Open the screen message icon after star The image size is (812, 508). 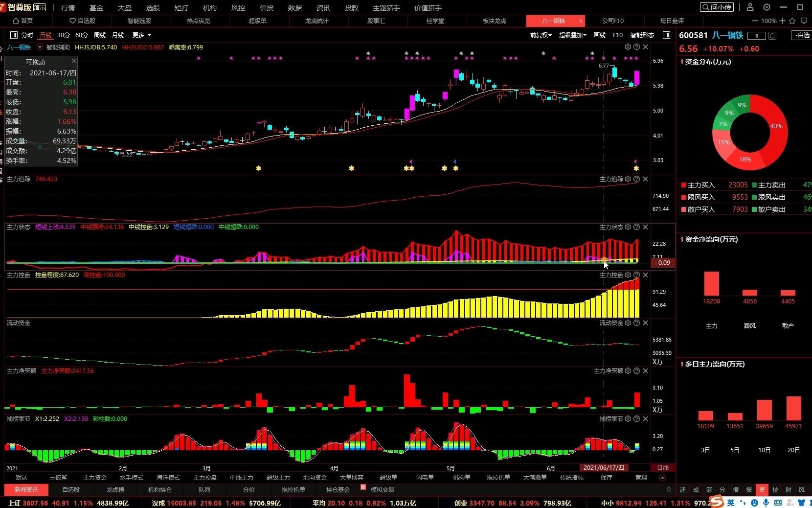pyautogui.click(x=804, y=21)
